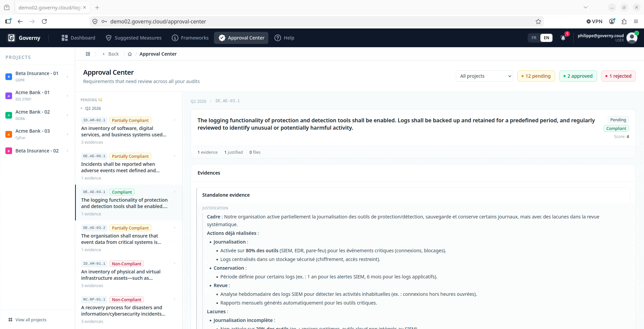Switch language to EN
This screenshot has height=329, width=644.
tap(546, 38)
